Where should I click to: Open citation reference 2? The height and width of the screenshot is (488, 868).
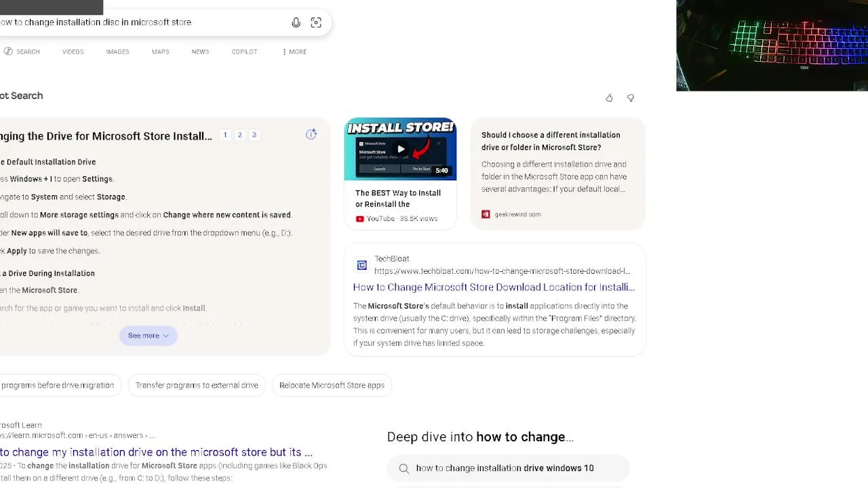(x=239, y=135)
